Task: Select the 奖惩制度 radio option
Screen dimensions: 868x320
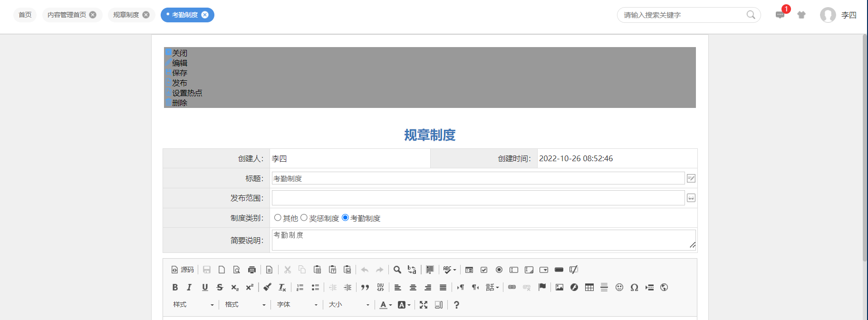Action: click(x=304, y=217)
